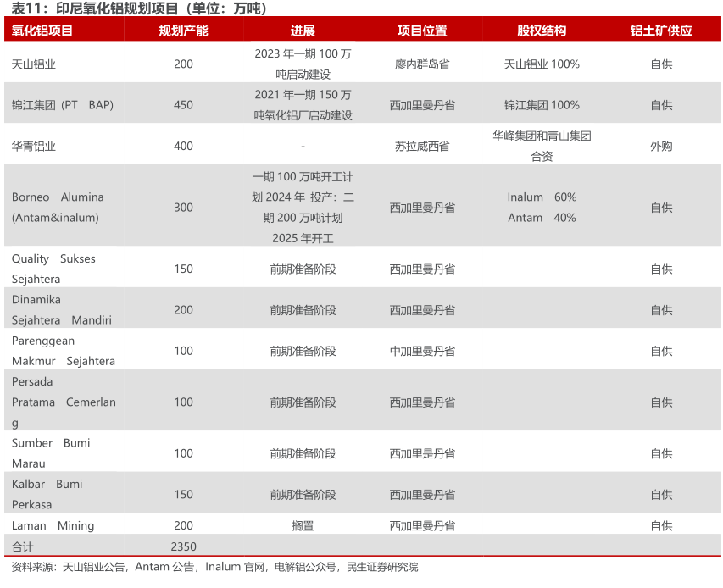
Task: Click the 股权结构 column header
Action: coord(542,31)
